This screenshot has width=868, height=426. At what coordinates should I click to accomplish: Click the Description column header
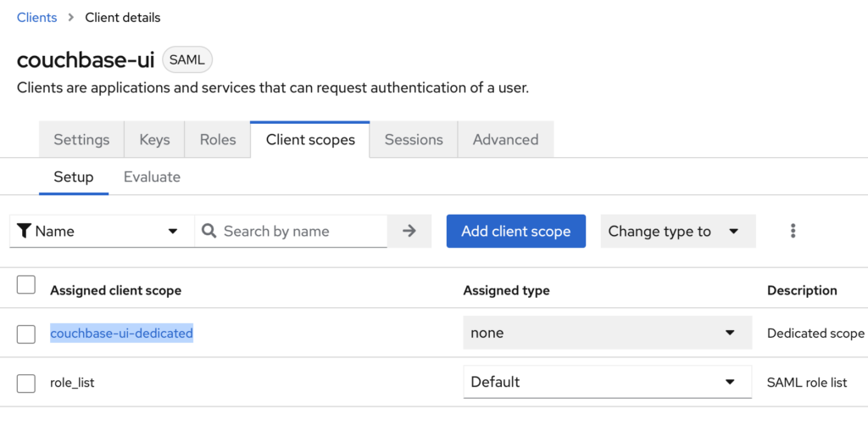[x=802, y=290]
